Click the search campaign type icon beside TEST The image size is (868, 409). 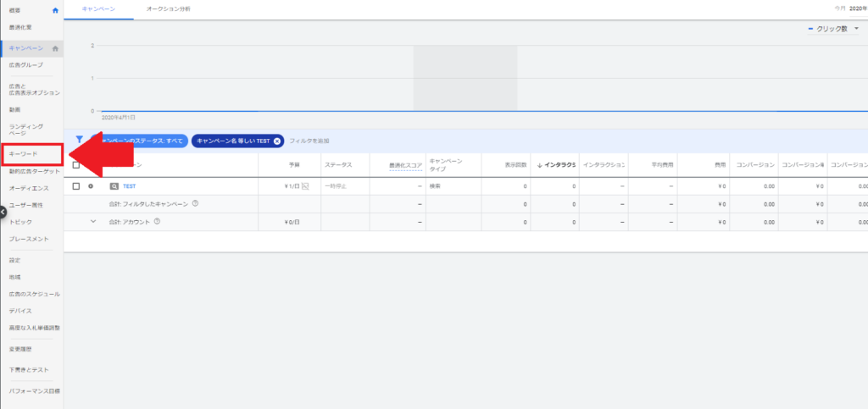click(x=114, y=186)
